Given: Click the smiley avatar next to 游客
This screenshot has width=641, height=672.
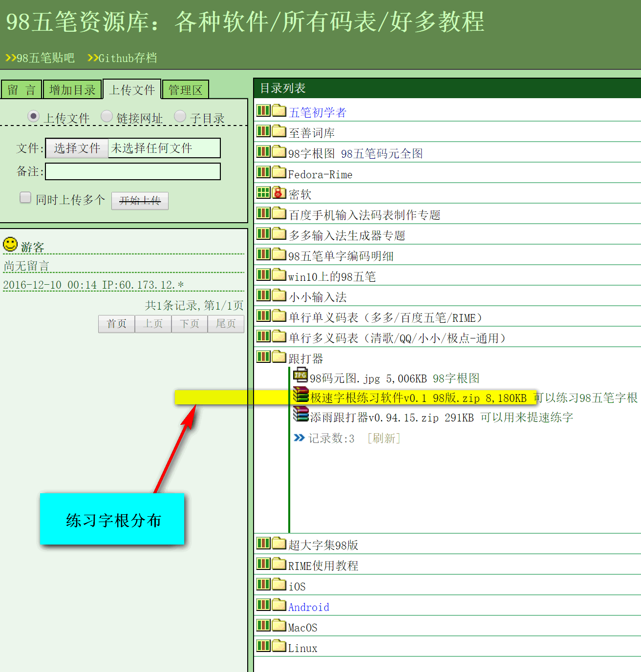Looking at the screenshot, I should click(10, 244).
